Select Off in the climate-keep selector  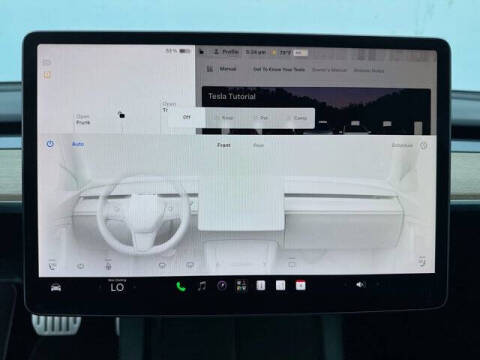187,117
